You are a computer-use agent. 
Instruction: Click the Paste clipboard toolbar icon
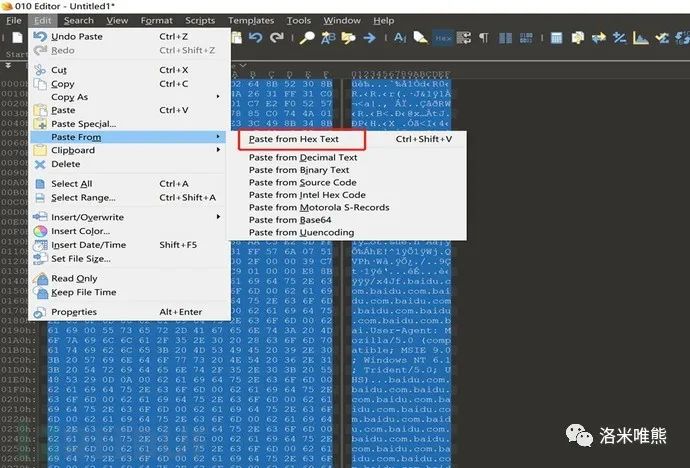pyautogui.click(x=237, y=38)
